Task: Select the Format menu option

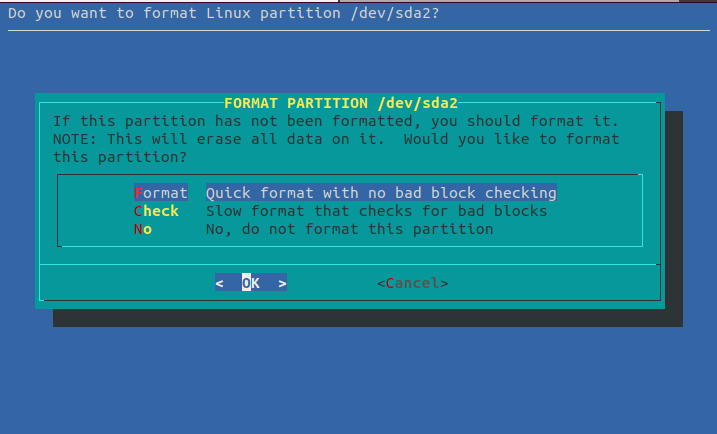Action: (x=160, y=192)
